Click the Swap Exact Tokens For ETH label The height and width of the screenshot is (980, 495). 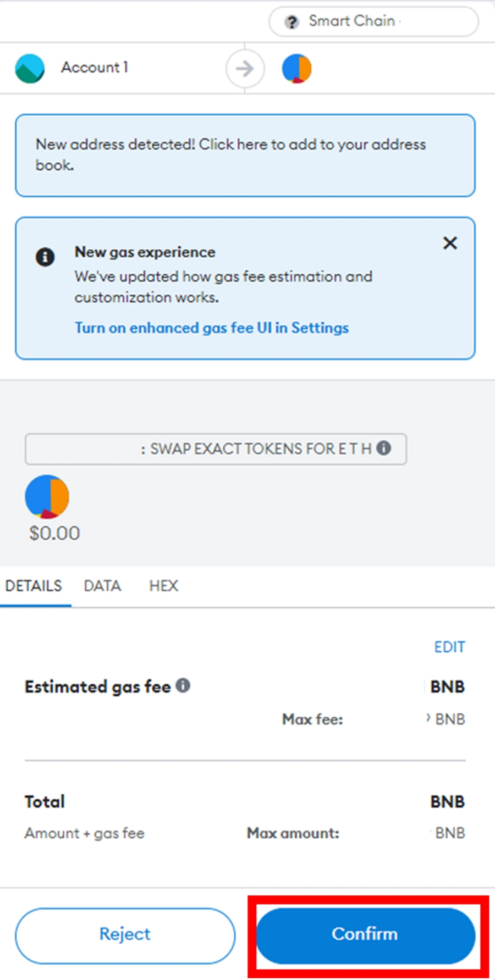tap(260, 449)
